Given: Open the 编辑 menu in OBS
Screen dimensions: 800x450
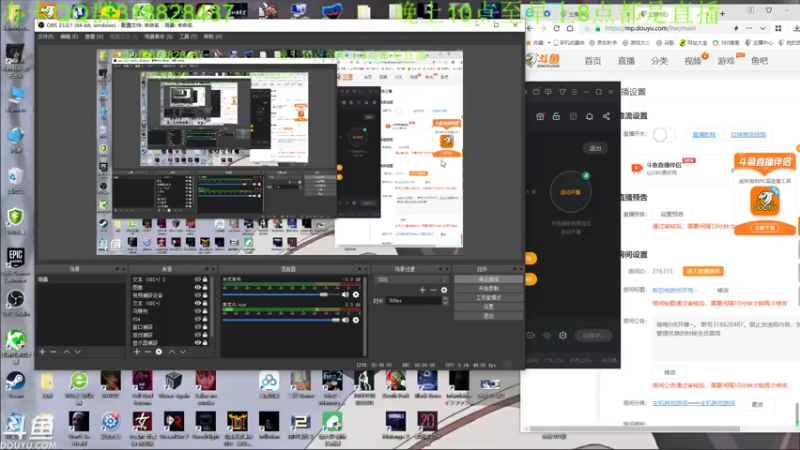Looking at the screenshot, I should click(x=69, y=37).
